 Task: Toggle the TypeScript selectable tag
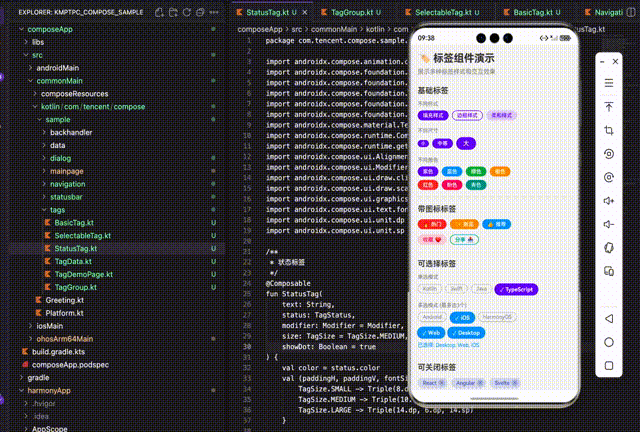[516, 289]
